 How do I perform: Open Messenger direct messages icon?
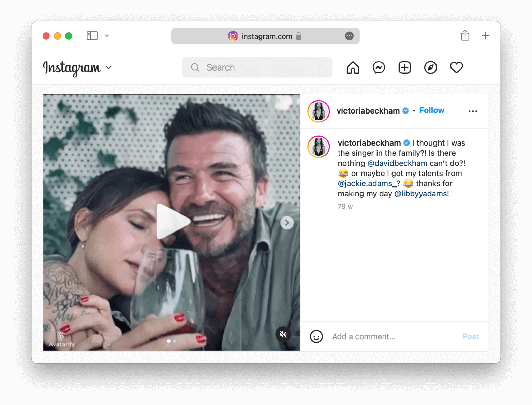pos(379,67)
